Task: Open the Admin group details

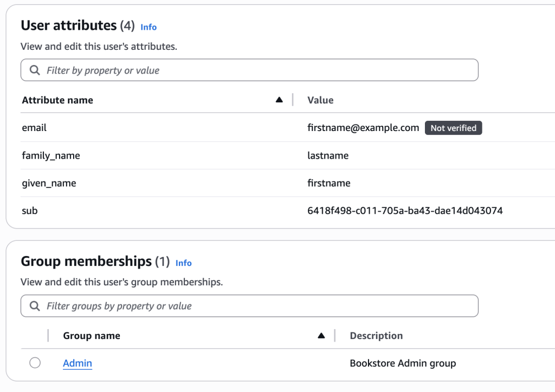Action: 77,363
